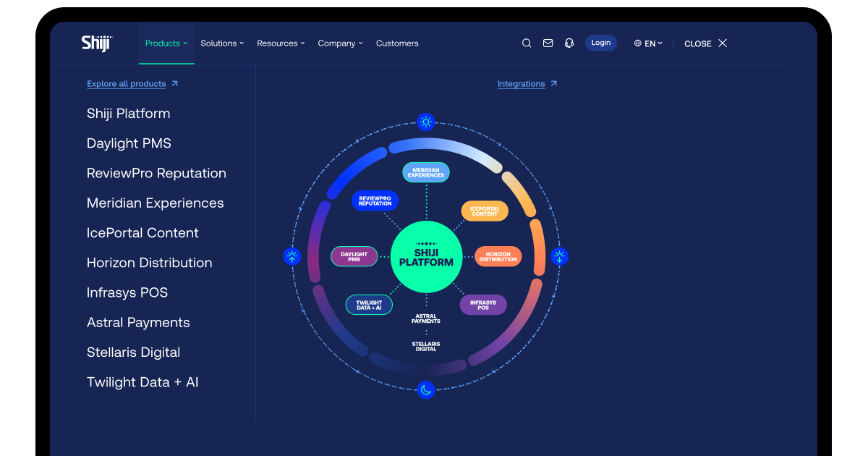Image resolution: width=868 pixels, height=456 pixels.
Task: Open the EN language dropdown
Action: pyautogui.click(x=648, y=43)
